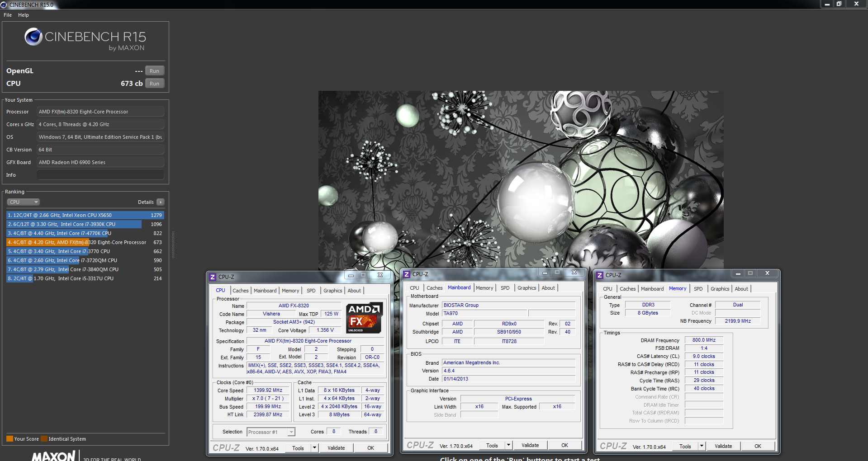Click Tools button in CPU-Z CPU window
This screenshot has height=461, width=868.
coord(298,448)
